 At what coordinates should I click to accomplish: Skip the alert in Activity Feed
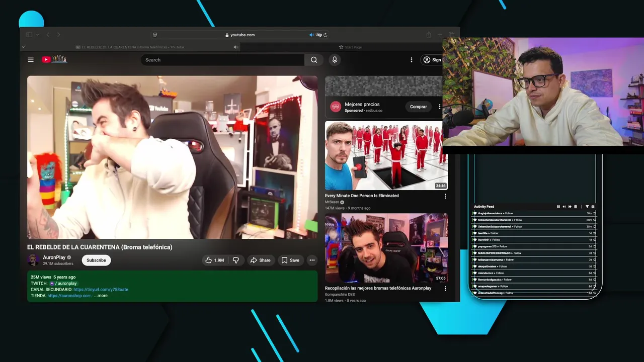[570, 207]
